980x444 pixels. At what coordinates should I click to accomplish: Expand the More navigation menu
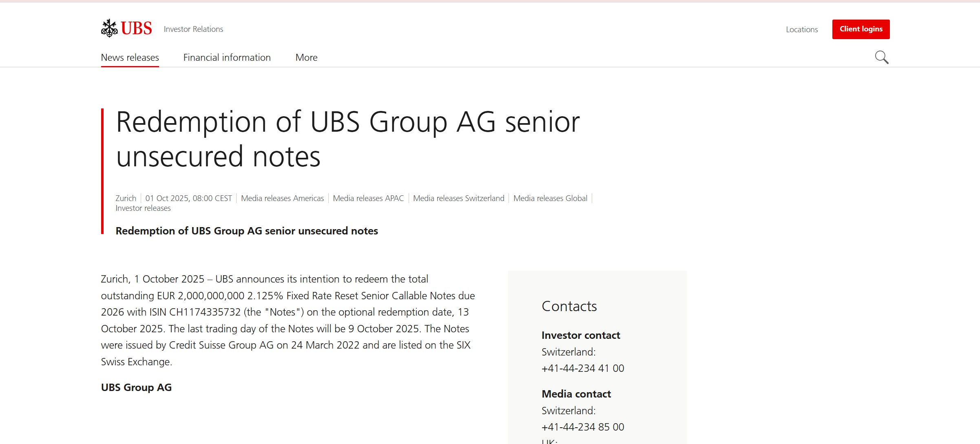click(x=306, y=57)
